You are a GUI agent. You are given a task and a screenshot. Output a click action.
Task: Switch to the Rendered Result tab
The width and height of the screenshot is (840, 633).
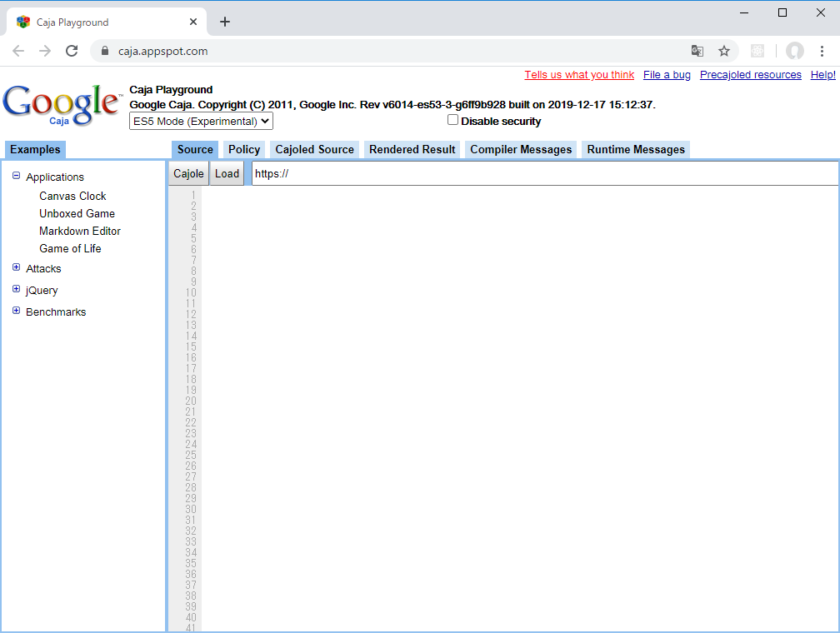coord(411,150)
